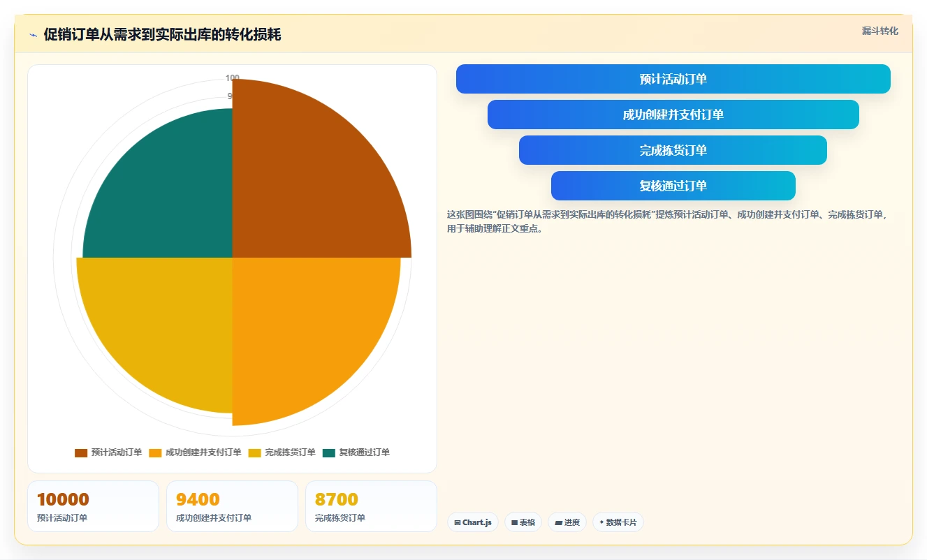The width and height of the screenshot is (927, 560).
Task: Select the 完成拣货订单 funnel bar
Action: [x=673, y=150]
